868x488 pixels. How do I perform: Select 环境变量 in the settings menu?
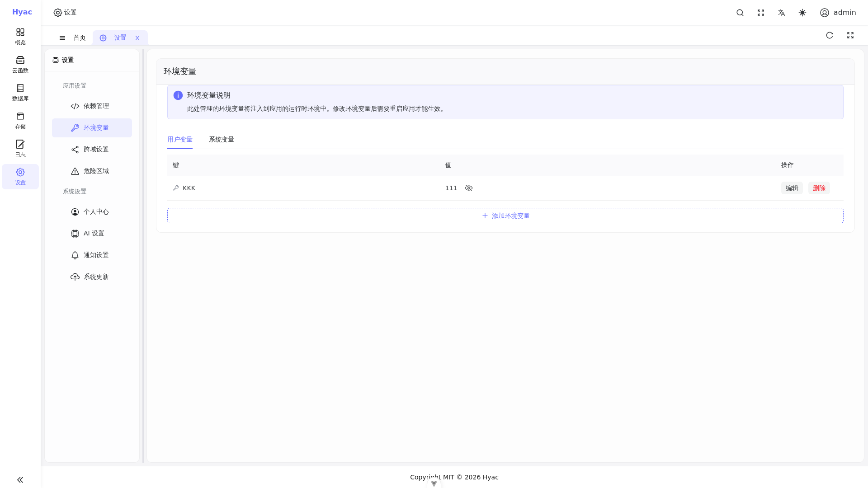point(92,128)
